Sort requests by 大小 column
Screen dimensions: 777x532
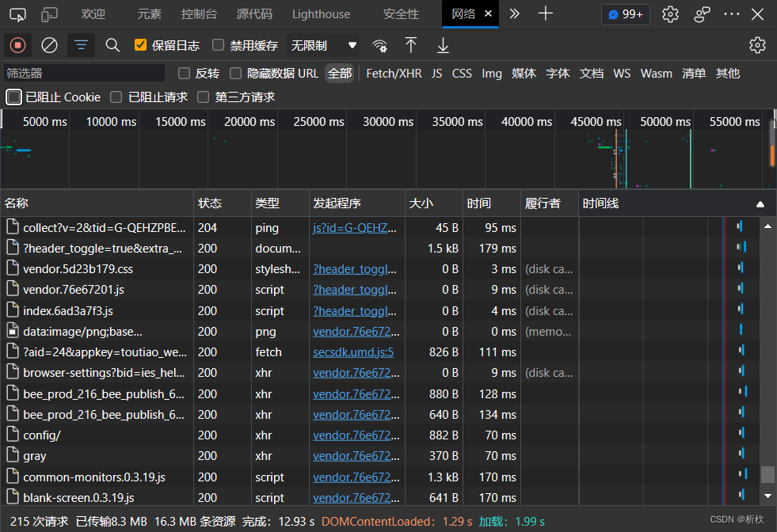(433, 203)
